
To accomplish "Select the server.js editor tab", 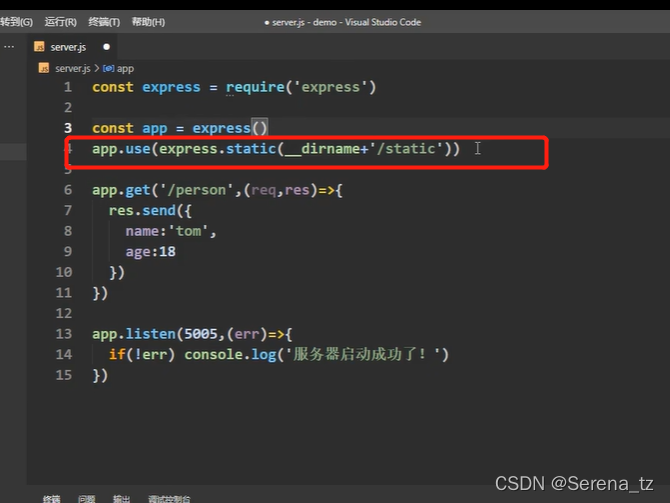I will coord(73,47).
